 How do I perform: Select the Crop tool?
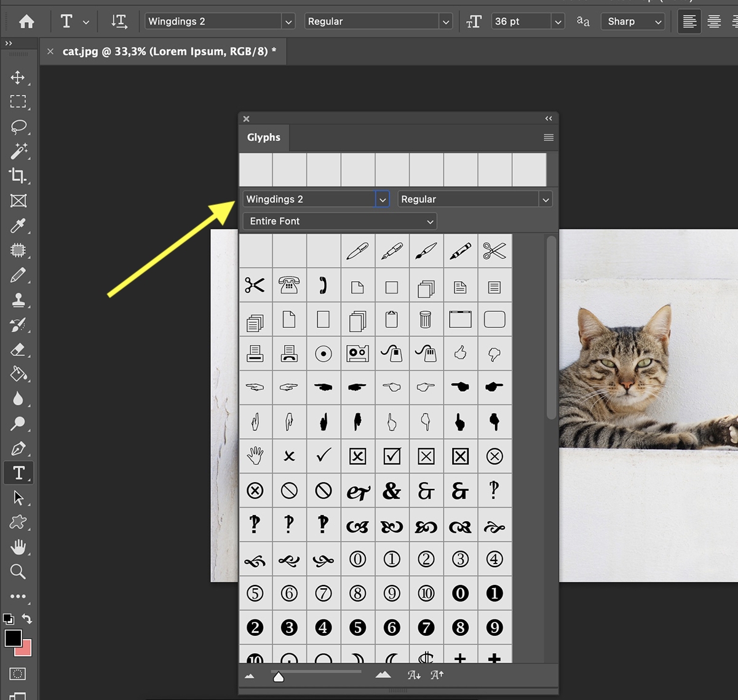point(18,176)
